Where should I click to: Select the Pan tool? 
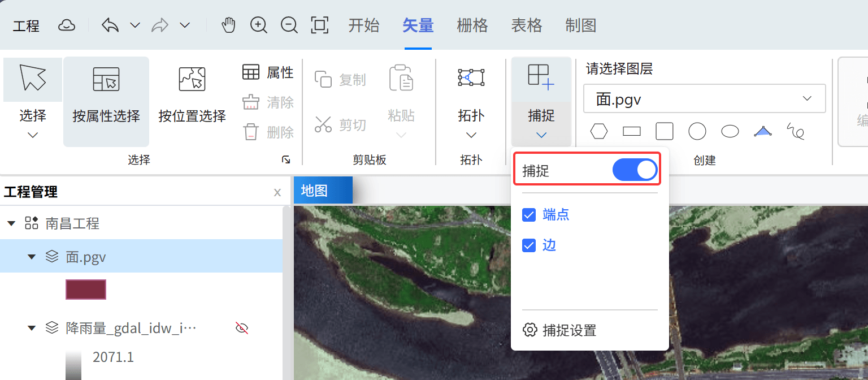[x=228, y=25]
